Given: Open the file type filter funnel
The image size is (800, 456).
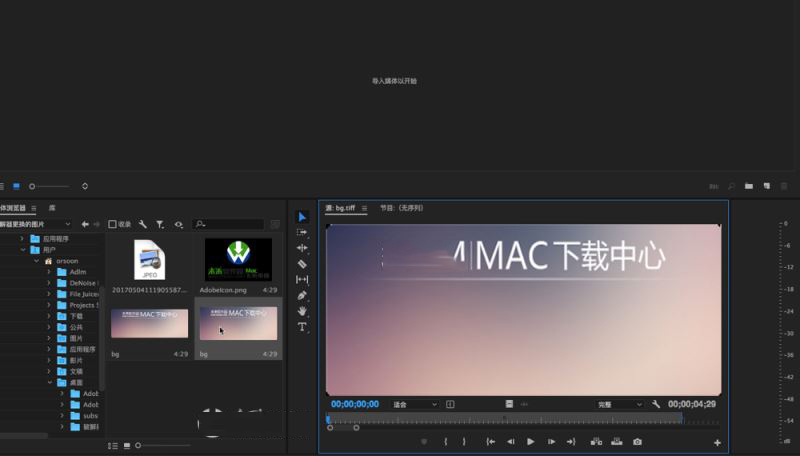Looking at the screenshot, I should tap(160, 224).
